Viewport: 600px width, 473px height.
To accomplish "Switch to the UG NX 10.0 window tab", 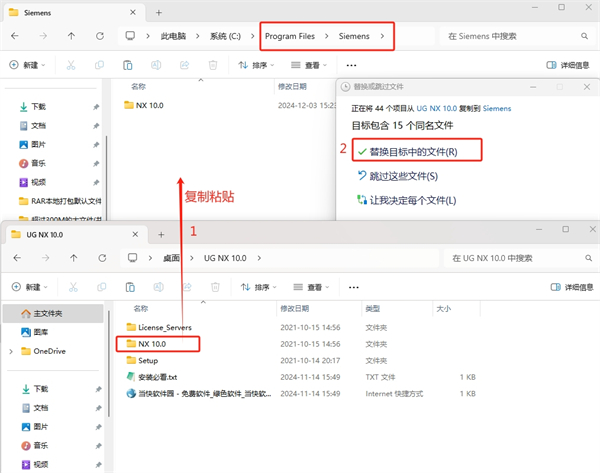I will point(70,233).
